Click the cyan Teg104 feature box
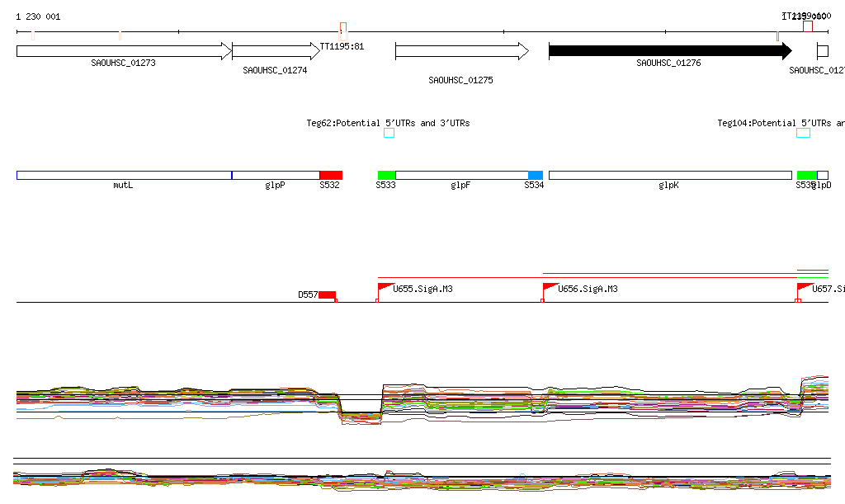Viewport: 845px width, 504px height. click(x=804, y=133)
